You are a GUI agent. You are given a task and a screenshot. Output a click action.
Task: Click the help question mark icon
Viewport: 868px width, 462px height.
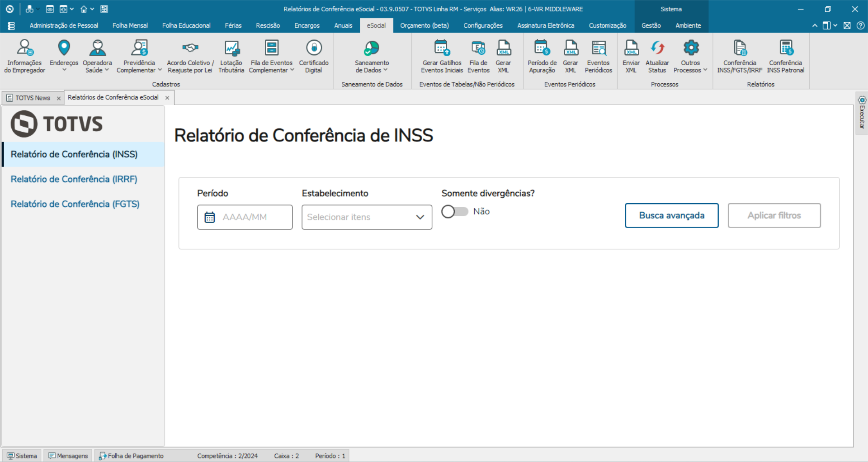tap(861, 26)
